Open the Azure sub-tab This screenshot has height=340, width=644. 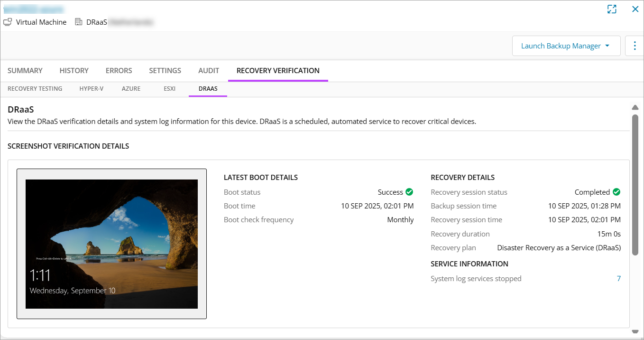tap(131, 89)
